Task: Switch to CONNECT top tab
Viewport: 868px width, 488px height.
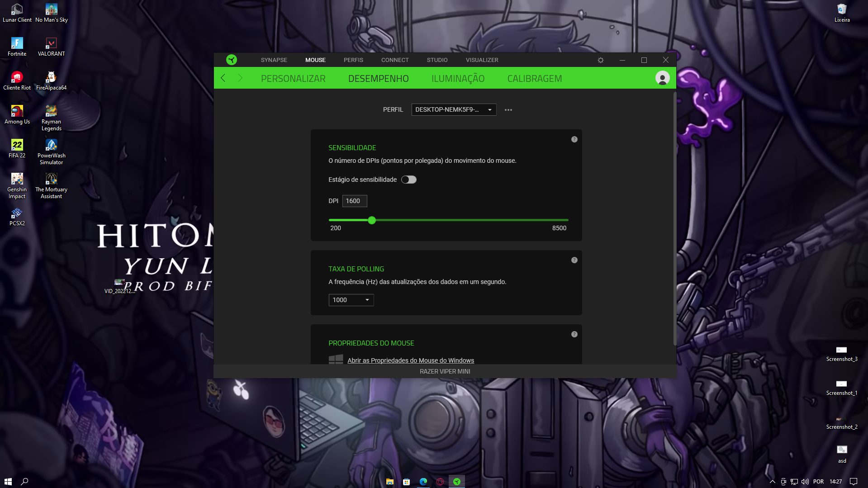Action: [395, 60]
